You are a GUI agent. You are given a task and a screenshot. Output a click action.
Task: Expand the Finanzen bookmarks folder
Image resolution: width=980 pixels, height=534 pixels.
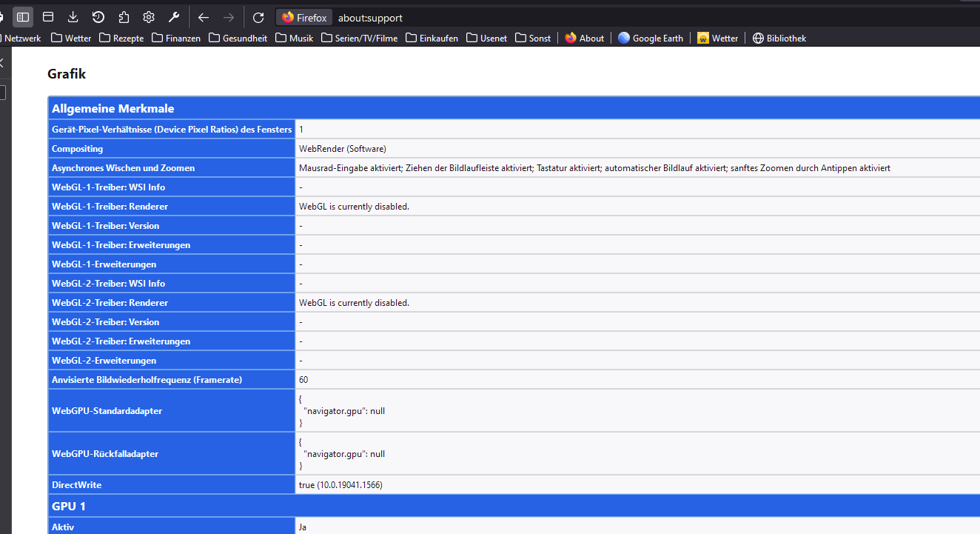(x=176, y=38)
